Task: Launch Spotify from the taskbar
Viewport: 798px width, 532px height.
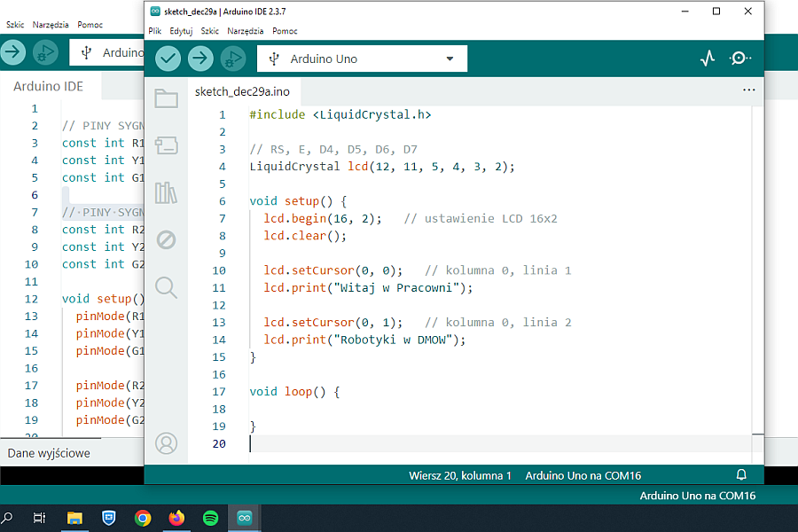Action: (x=210, y=518)
